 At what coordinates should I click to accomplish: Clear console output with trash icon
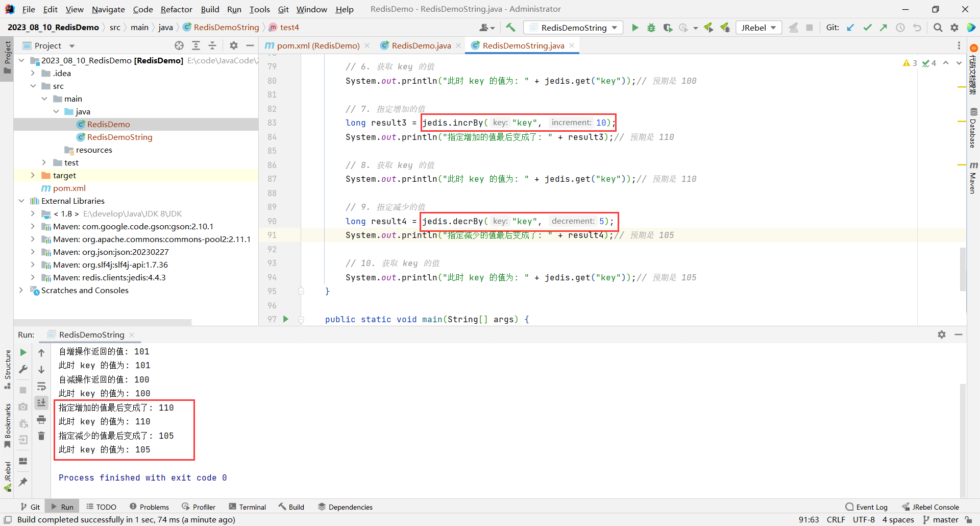click(x=41, y=436)
